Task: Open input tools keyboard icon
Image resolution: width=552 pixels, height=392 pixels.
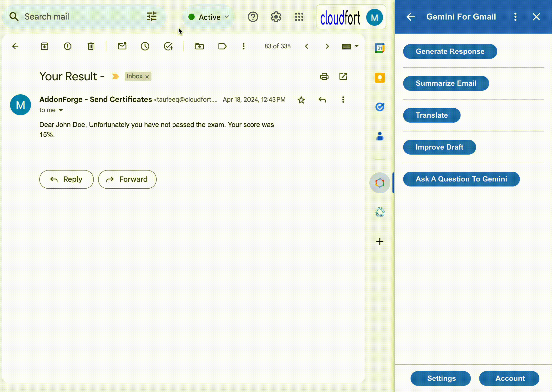Action: tap(346, 46)
